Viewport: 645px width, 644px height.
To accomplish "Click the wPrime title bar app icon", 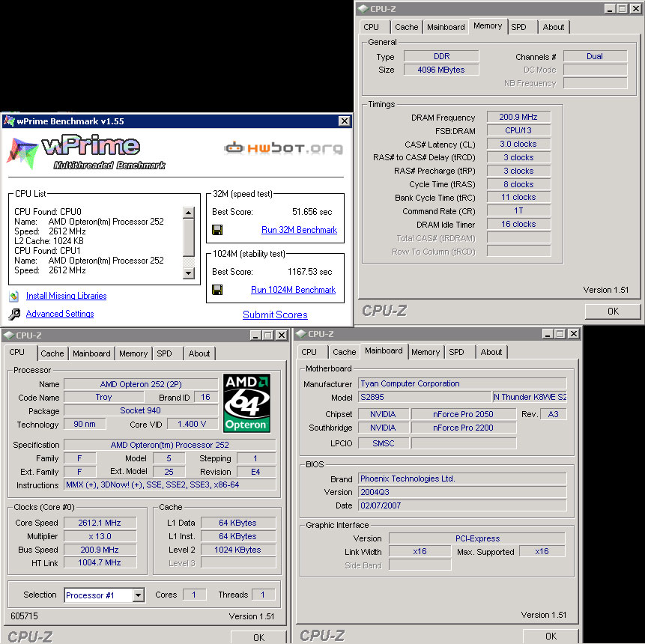I will [9, 121].
